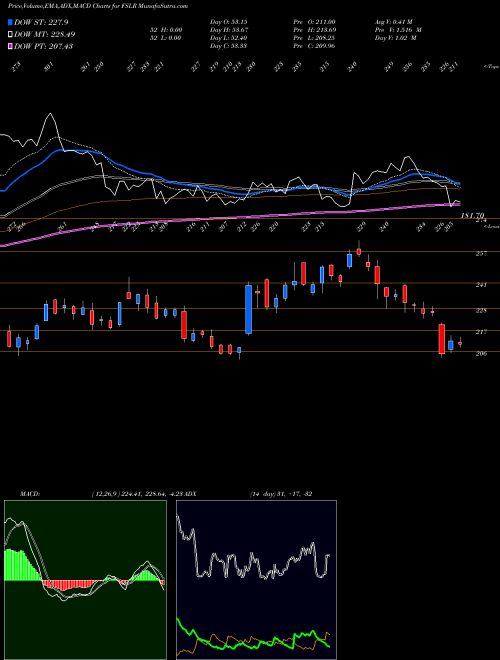Click the 'Day L: 52.49' value

[228, 38]
